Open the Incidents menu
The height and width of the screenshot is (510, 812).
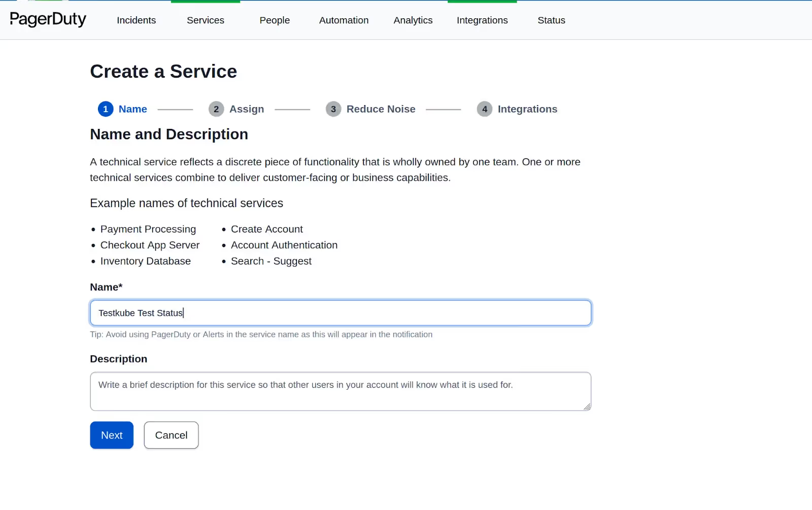tap(136, 20)
